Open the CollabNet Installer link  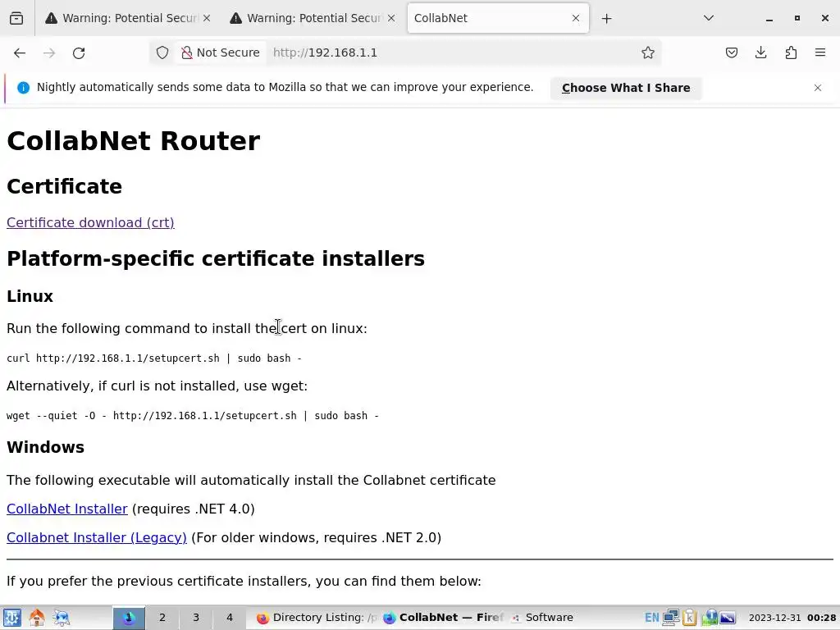(67, 509)
